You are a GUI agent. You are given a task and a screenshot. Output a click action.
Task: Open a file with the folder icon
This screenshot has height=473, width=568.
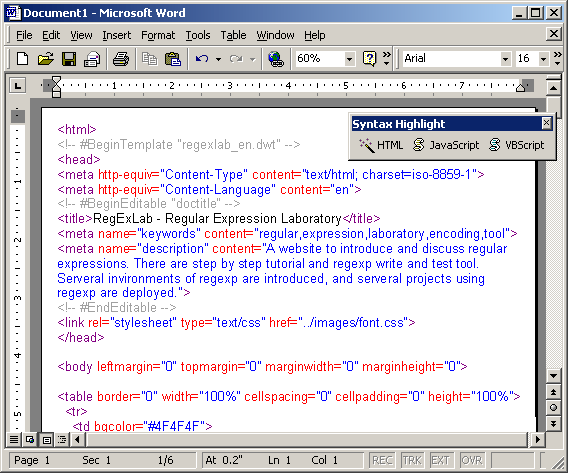click(46, 59)
